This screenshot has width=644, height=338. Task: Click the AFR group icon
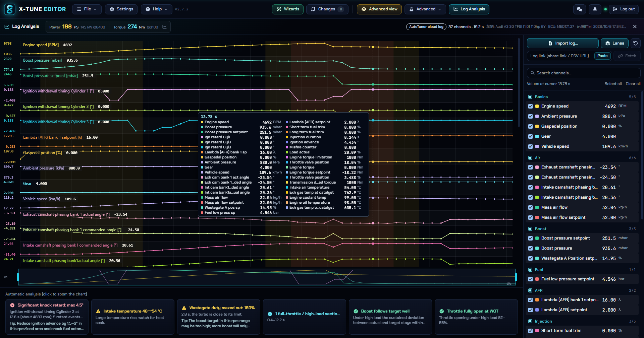coord(530,290)
